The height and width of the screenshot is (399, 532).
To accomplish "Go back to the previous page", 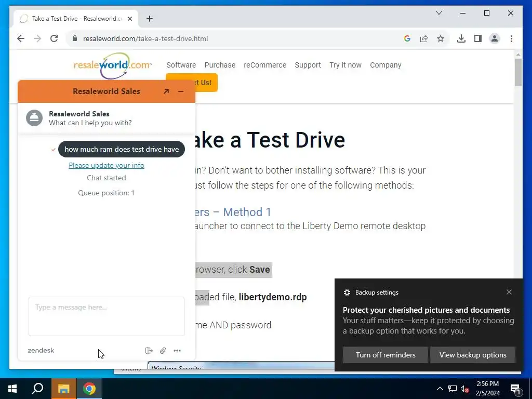I will (21, 38).
